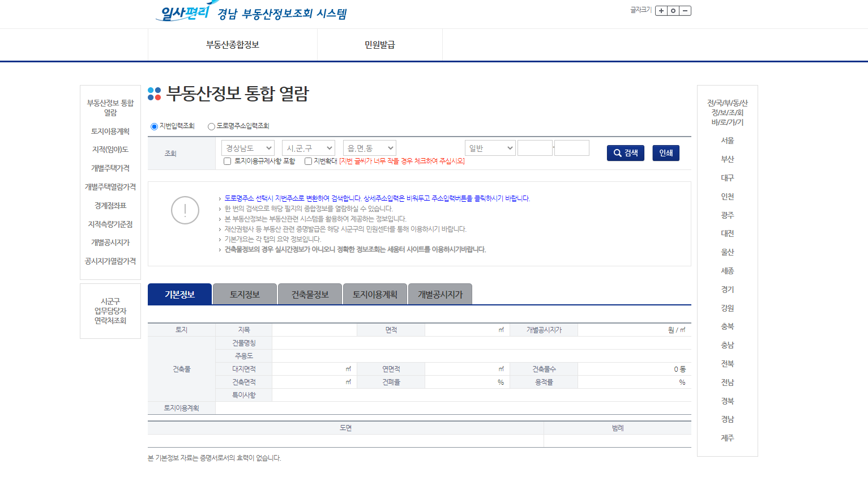Click the exclamation mark circle icon

185,210
